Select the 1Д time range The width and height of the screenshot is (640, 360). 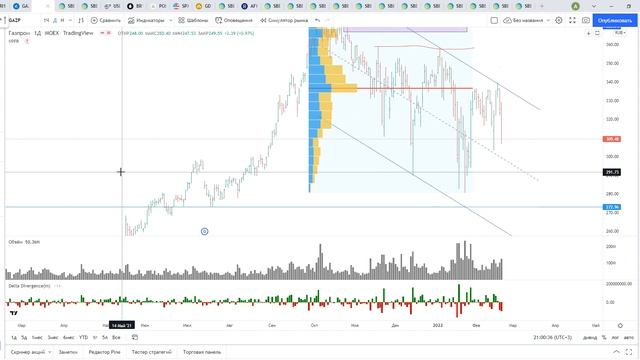click(x=14, y=338)
